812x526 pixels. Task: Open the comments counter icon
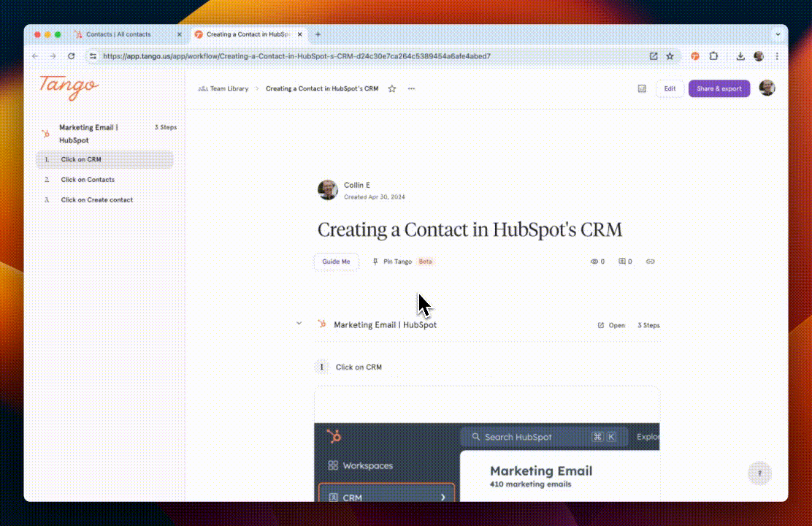(x=625, y=262)
